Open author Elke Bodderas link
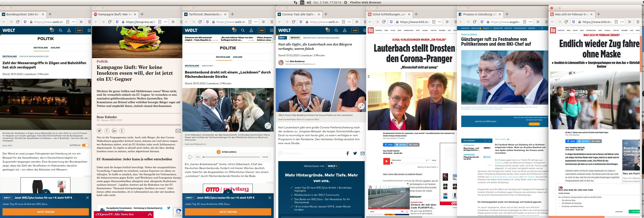 [x=297, y=61]
